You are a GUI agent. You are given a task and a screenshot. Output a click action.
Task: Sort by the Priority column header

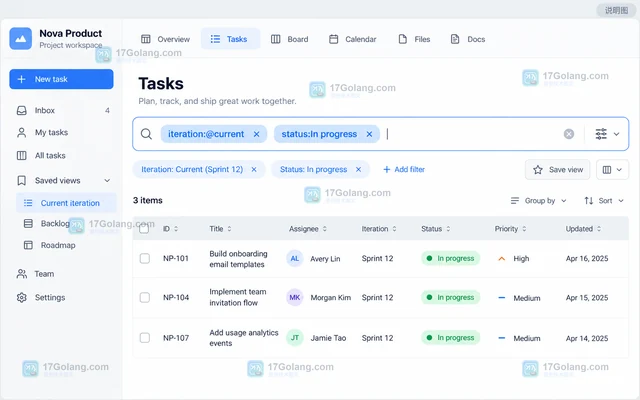click(x=510, y=229)
